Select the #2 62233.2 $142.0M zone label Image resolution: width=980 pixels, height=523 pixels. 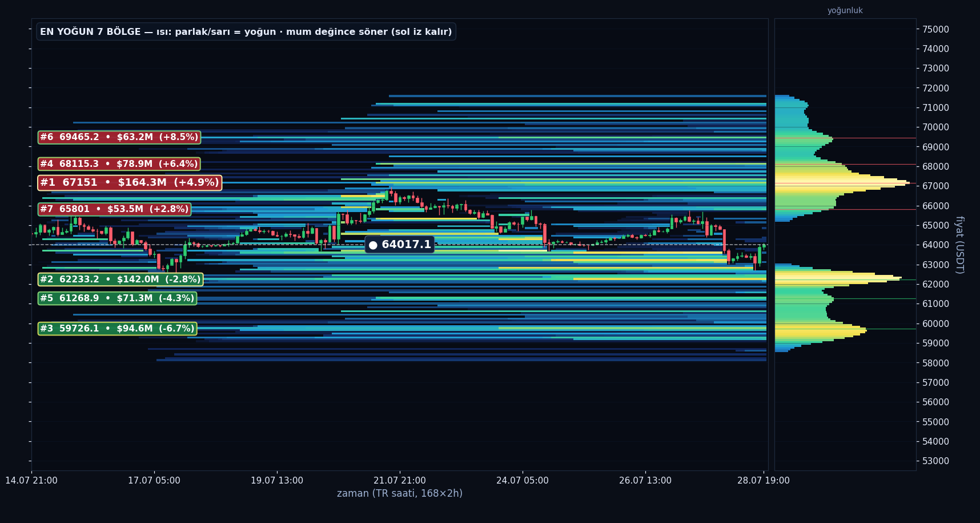coord(121,280)
